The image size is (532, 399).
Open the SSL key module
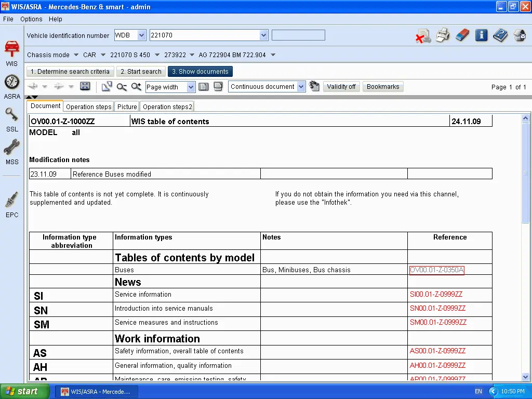[12, 119]
